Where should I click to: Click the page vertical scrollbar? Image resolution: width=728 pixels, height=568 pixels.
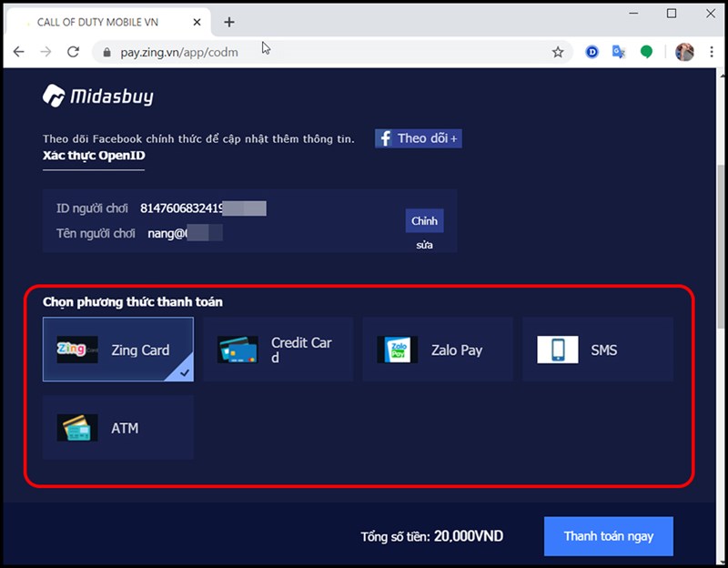coord(721,246)
